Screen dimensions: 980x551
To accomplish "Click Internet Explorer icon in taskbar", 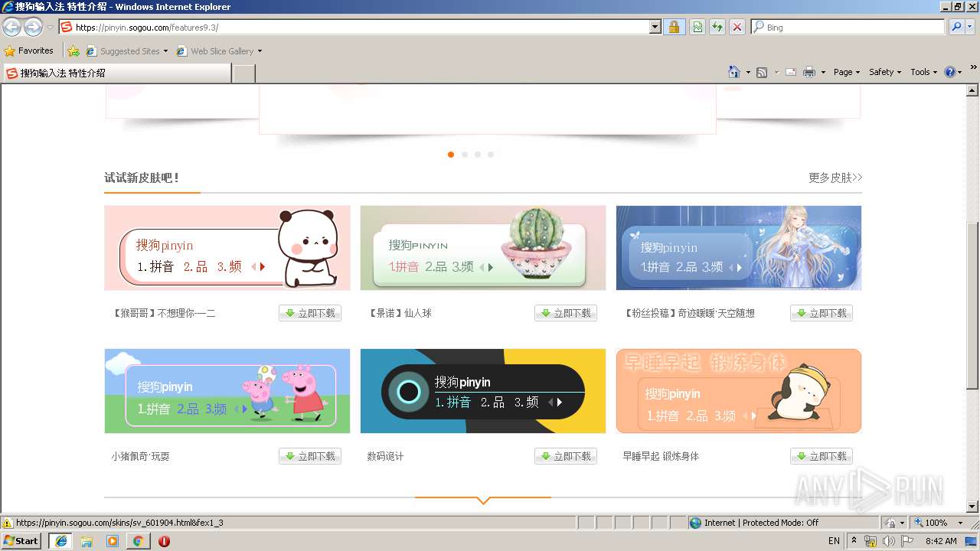I will click(61, 541).
